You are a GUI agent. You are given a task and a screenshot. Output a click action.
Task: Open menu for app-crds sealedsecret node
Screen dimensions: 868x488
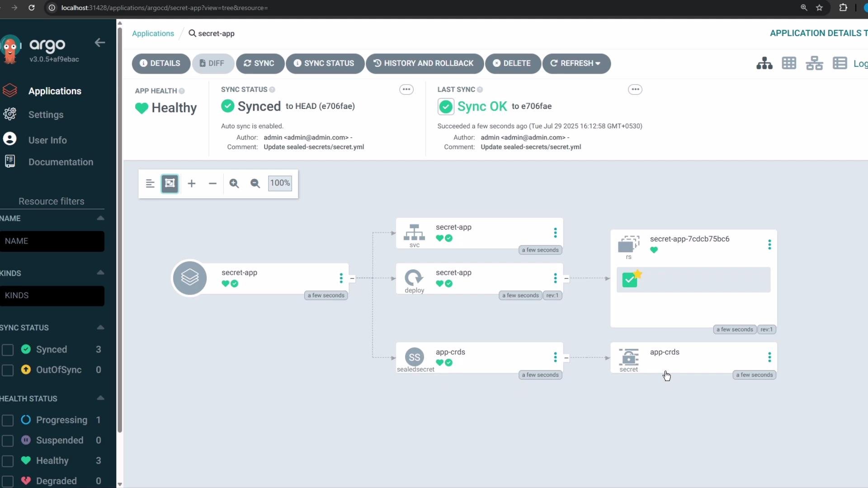(x=556, y=357)
